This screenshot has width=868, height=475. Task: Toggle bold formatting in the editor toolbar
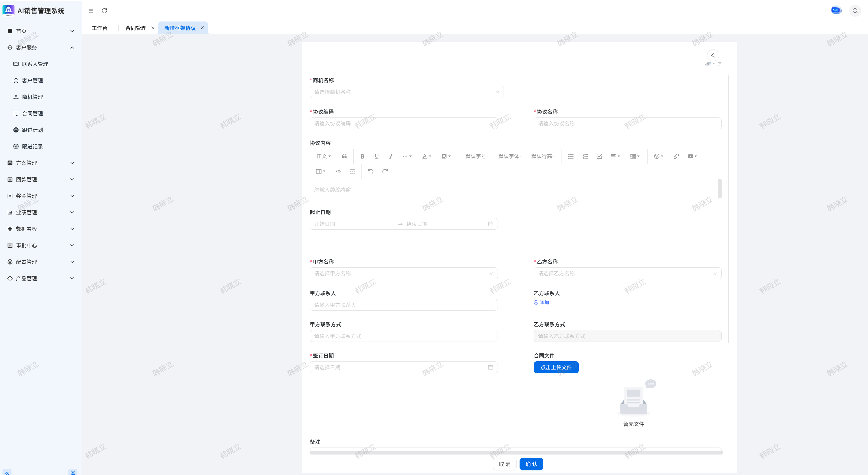coord(362,156)
